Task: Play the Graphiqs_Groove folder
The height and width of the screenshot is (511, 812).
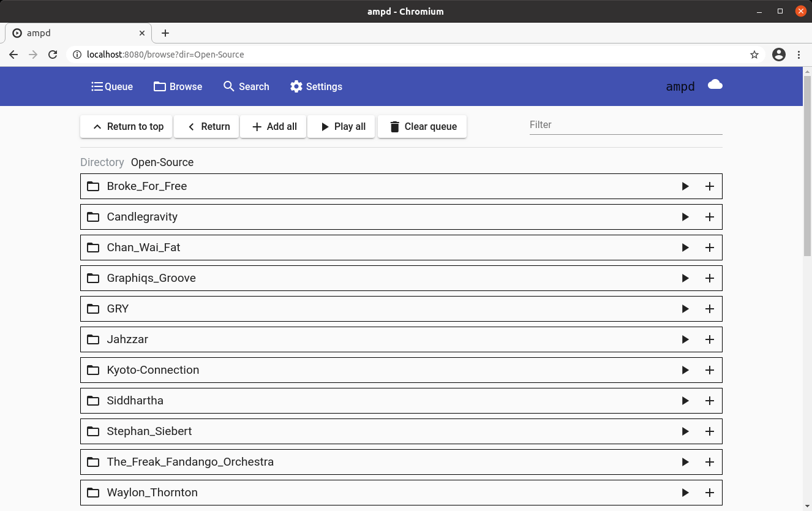Action: 685,278
